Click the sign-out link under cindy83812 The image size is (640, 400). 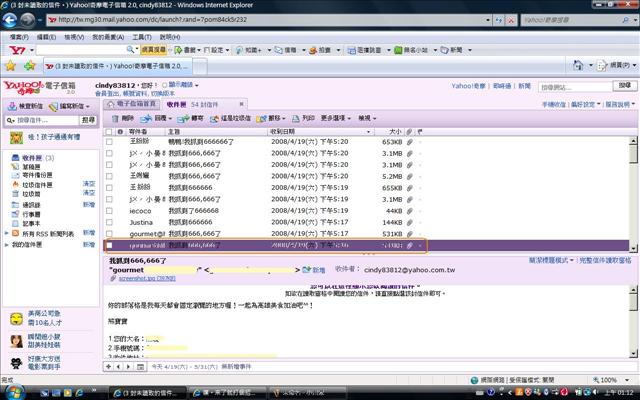click(107, 93)
